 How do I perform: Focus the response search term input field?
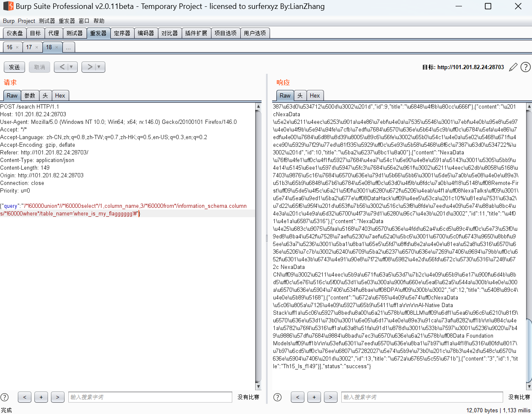tap(422, 397)
